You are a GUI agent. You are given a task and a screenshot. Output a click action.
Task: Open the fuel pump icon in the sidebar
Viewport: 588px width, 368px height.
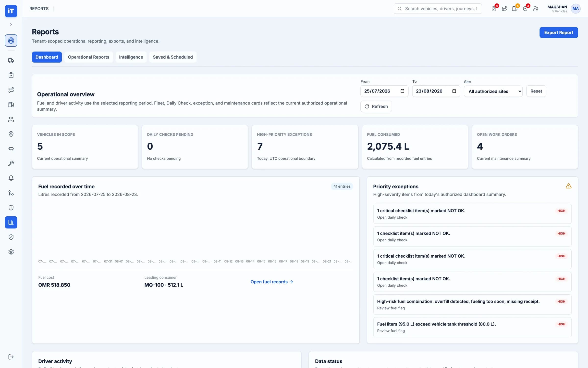tap(11, 105)
